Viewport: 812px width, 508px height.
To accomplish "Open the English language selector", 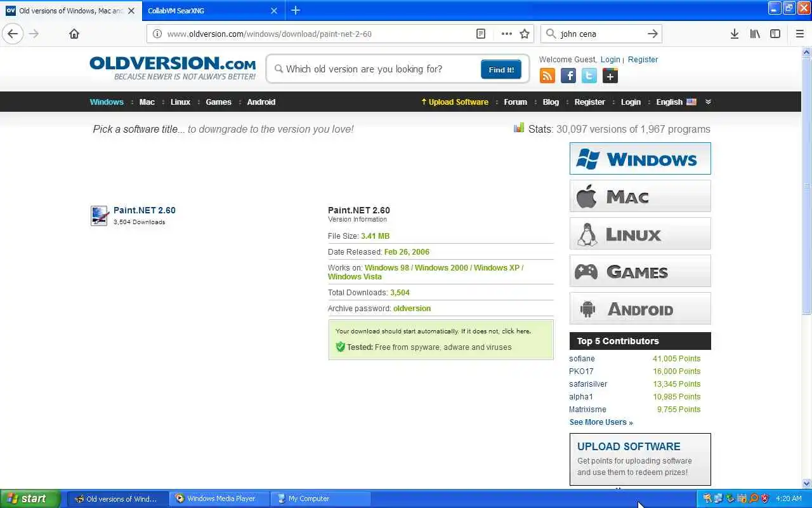I will click(x=676, y=102).
